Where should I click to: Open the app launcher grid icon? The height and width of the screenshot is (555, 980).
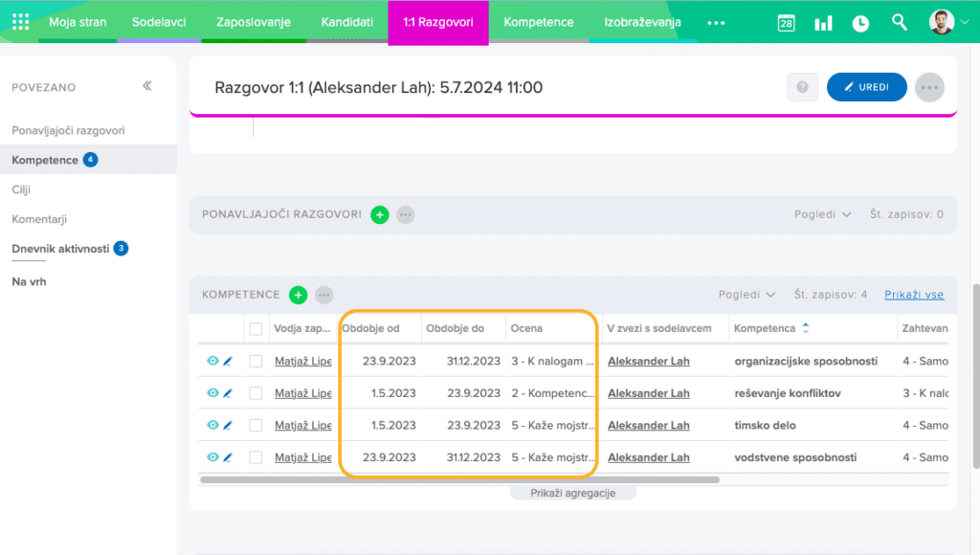[20, 22]
